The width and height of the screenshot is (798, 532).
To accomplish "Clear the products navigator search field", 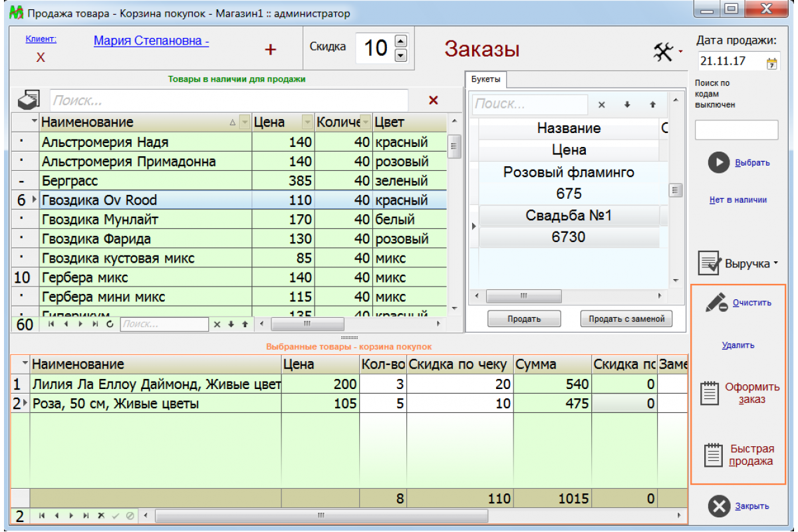I will [x=216, y=324].
